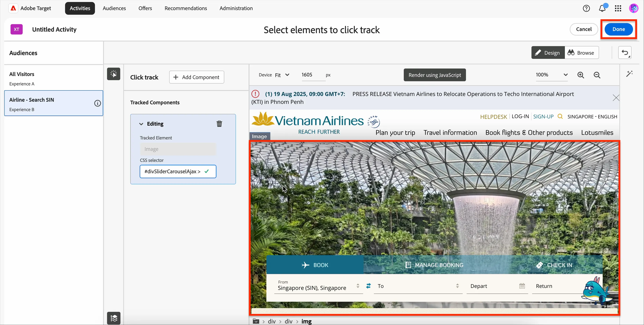
Task: Open the notifications bell
Action: click(602, 8)
